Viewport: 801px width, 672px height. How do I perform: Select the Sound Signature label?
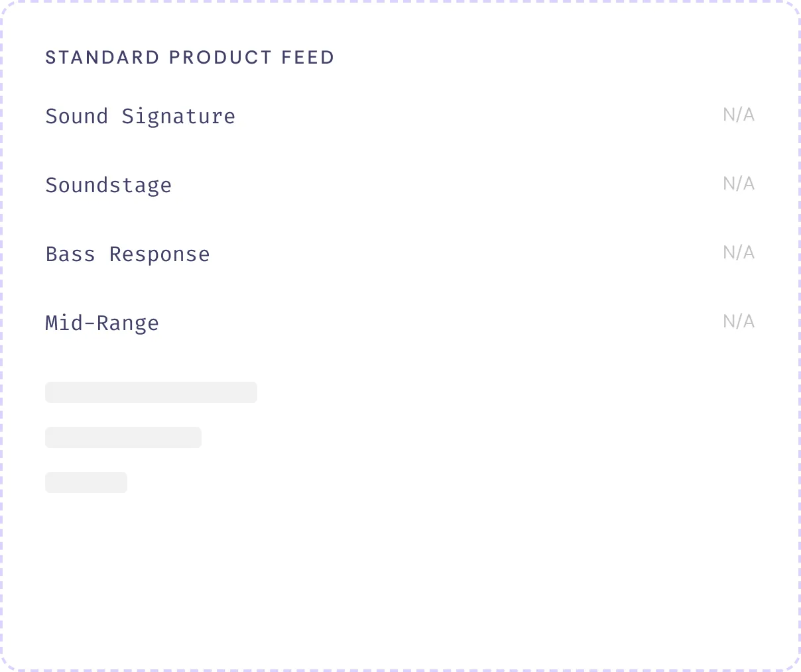(140, 117)
